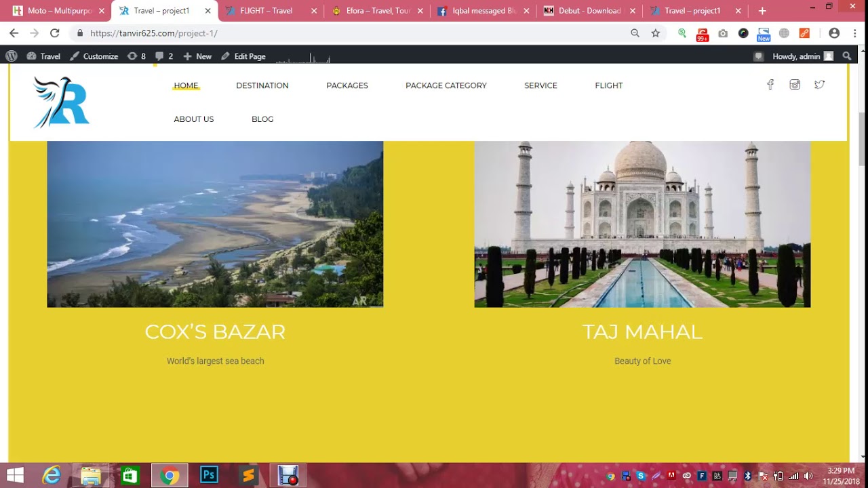
Task: Open the admin bar search magnifier
Action: pos(847,56)
